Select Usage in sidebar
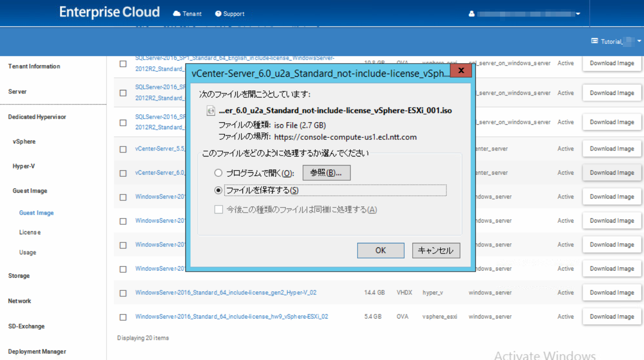The image size is (644, 360). 28,252
